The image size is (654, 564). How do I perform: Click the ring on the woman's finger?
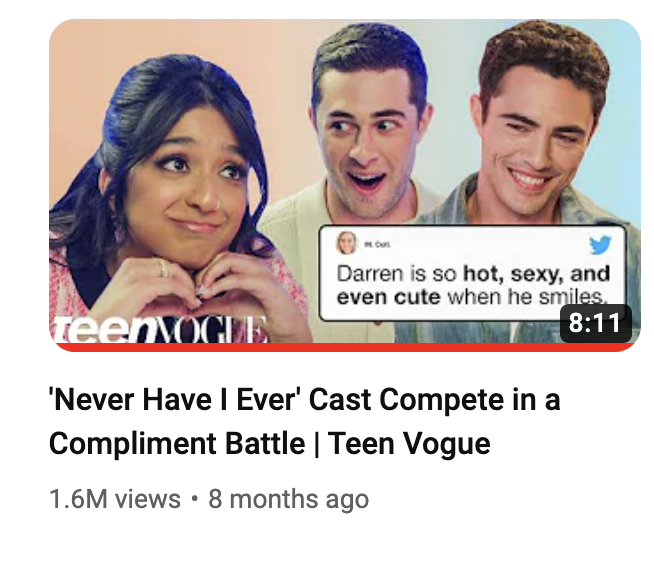[164, 269]
